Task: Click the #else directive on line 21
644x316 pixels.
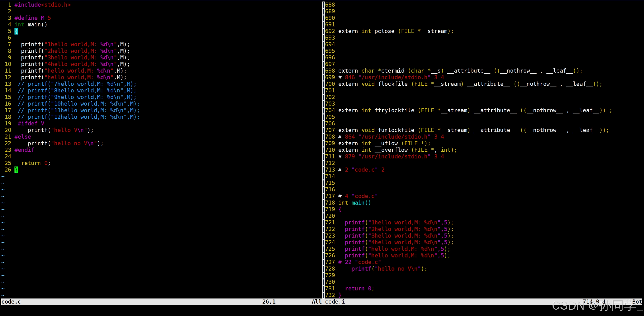Action: tap(23, 137)
